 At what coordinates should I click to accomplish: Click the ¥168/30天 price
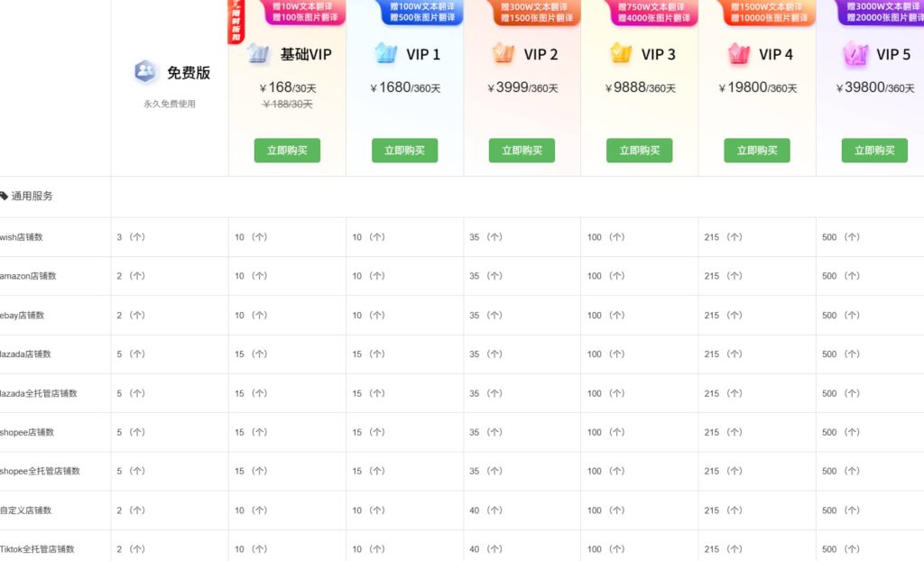287,87
